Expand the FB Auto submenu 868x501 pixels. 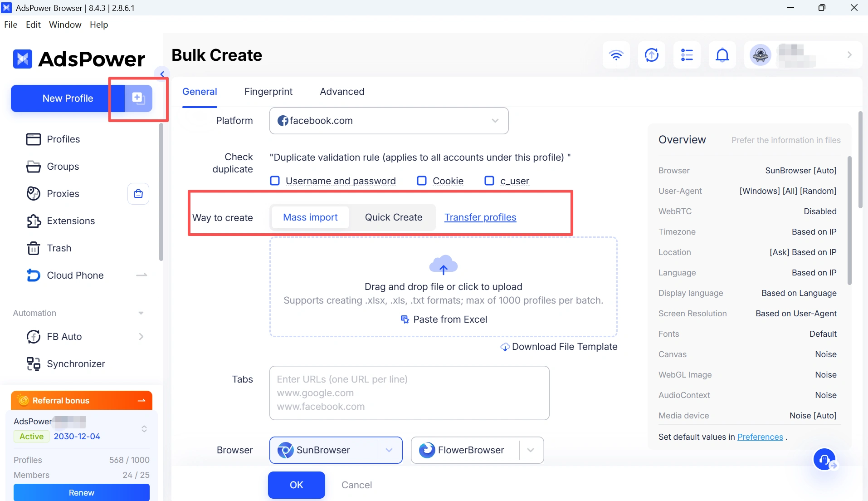141,336
